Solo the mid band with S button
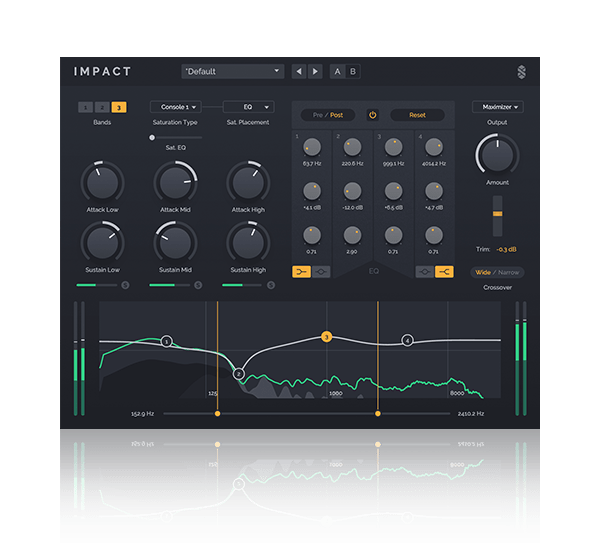 198,285
